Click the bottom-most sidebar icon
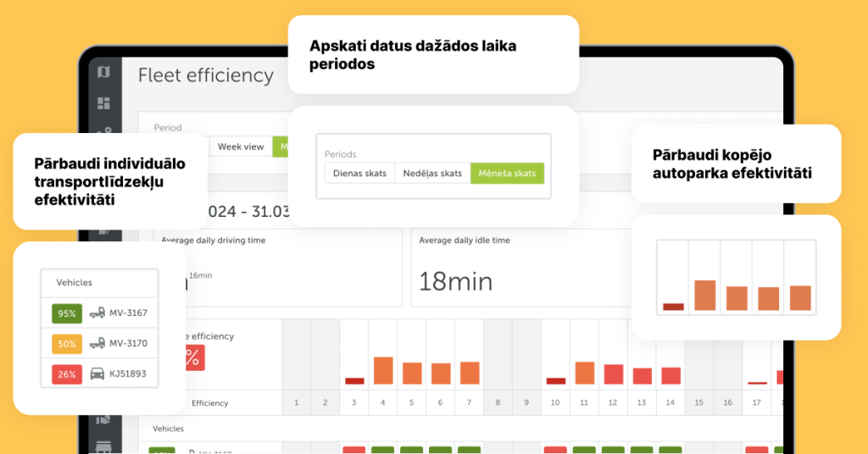 click(x=104, y=446)
